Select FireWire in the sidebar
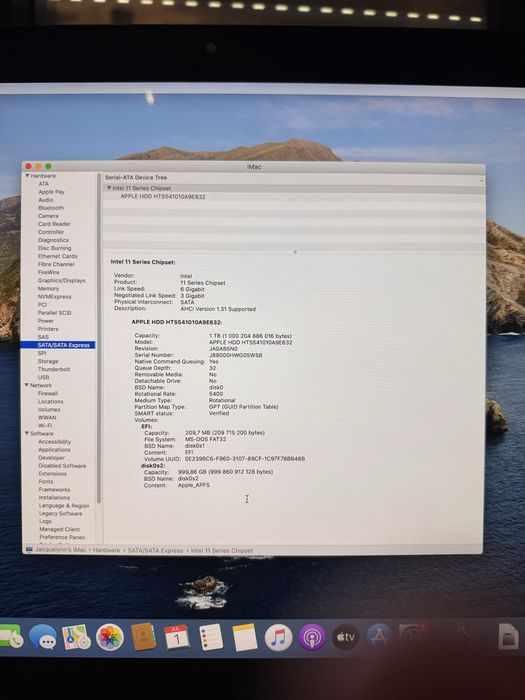This screenshot has width=525, height=700. point(48,272)
